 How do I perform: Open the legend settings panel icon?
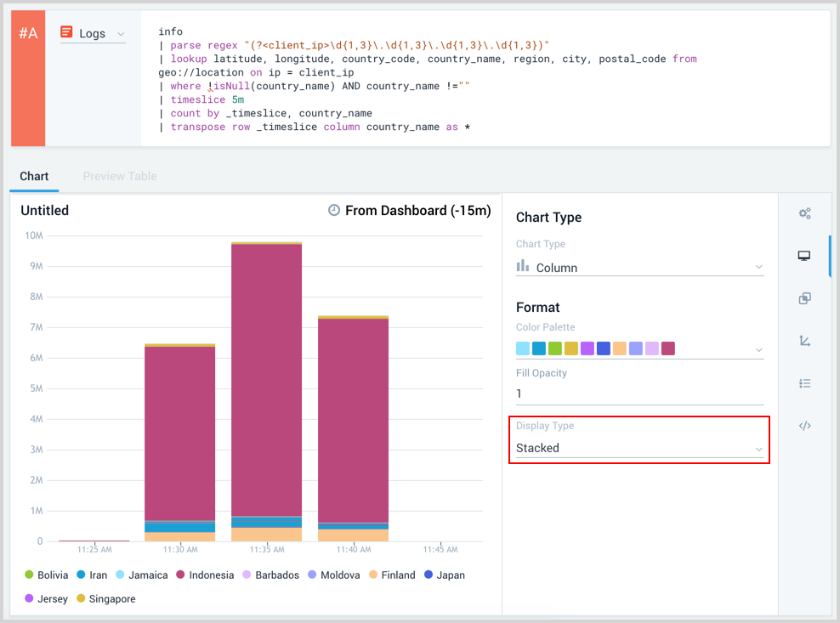(804, 383)
